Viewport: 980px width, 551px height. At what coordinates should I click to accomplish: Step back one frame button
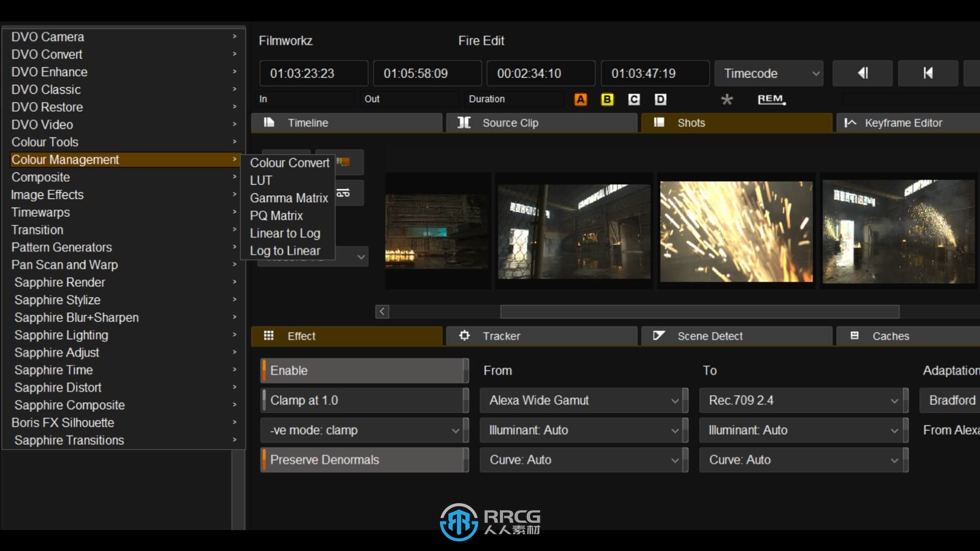tap(863, 73)
